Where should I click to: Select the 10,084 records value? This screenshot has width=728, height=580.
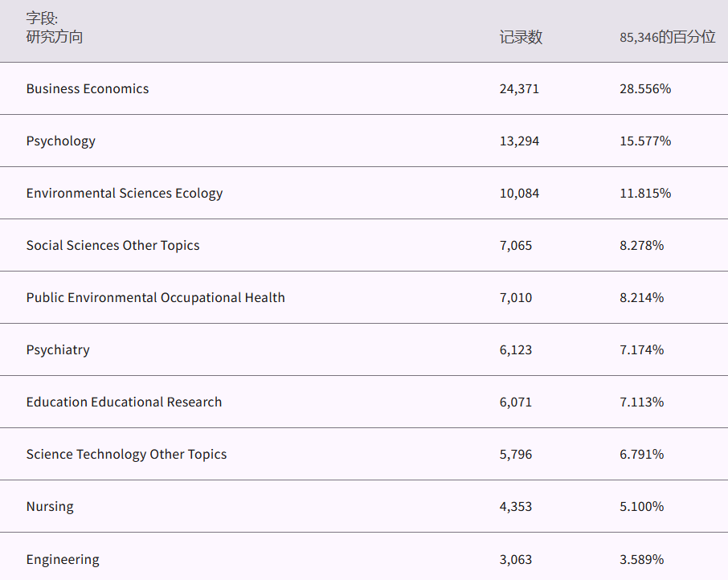coord(519,193)
